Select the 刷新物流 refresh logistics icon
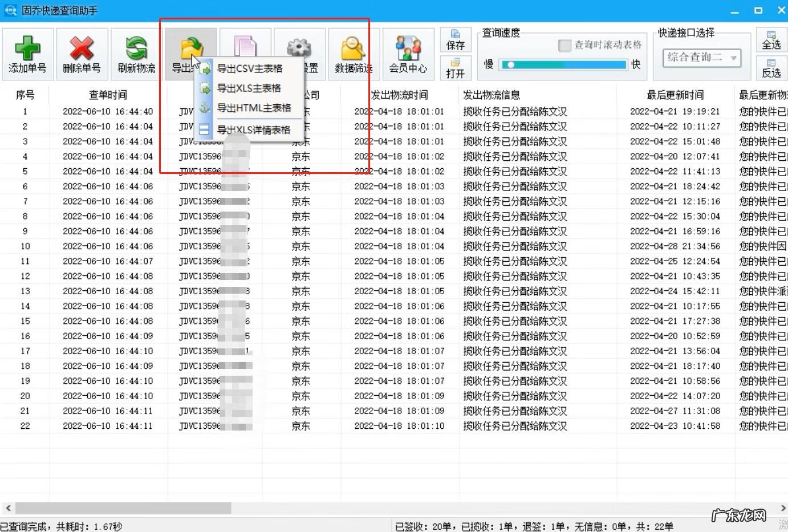Screen dimensions: 788x532 (135, 54)
